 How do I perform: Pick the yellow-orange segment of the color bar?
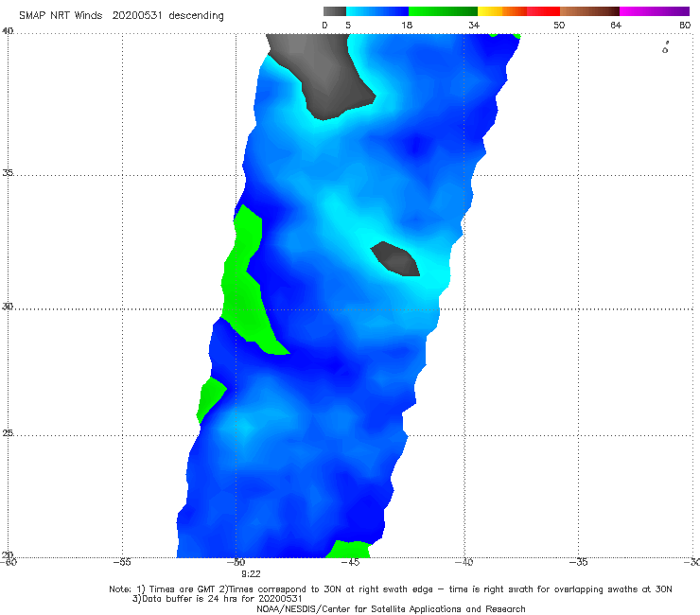point(502,11)
